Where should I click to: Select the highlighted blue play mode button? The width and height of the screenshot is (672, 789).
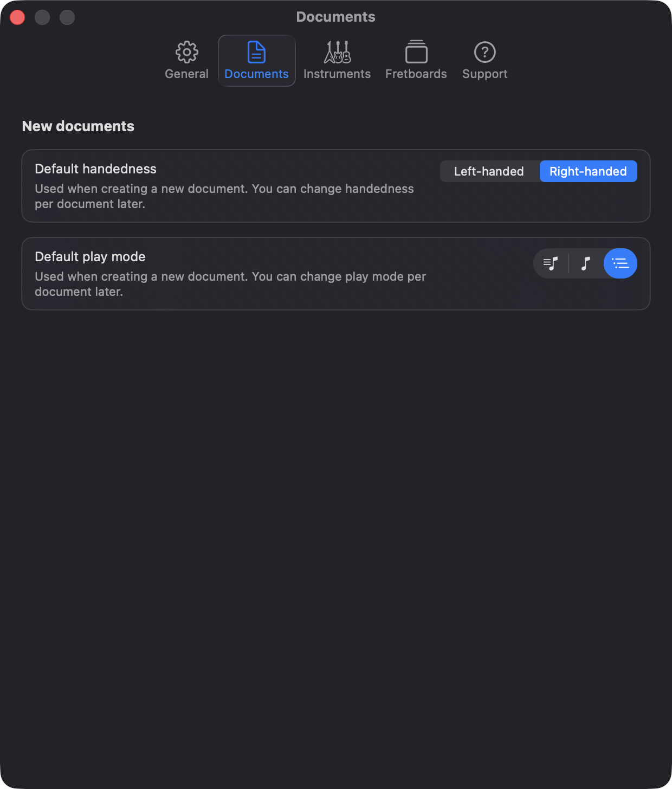click(x=620, y=263)
